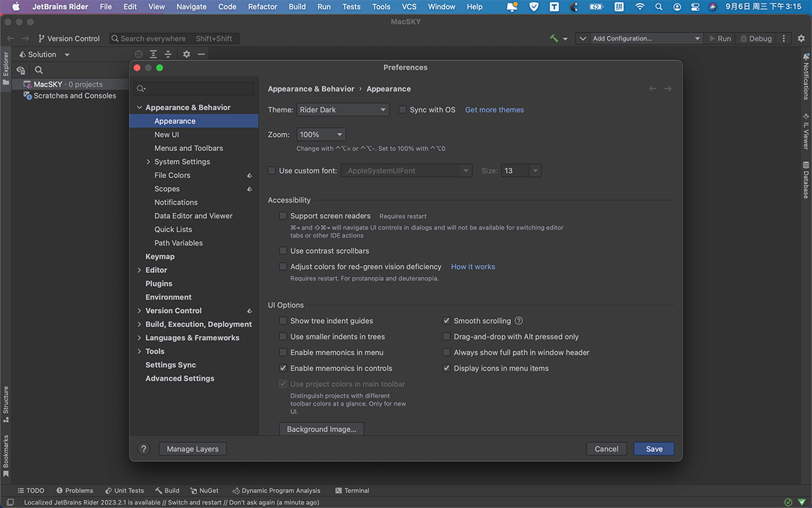The image size is (812, 508).
Task: Click the search magnifier in Solution explorer
Action: (39, 70)
